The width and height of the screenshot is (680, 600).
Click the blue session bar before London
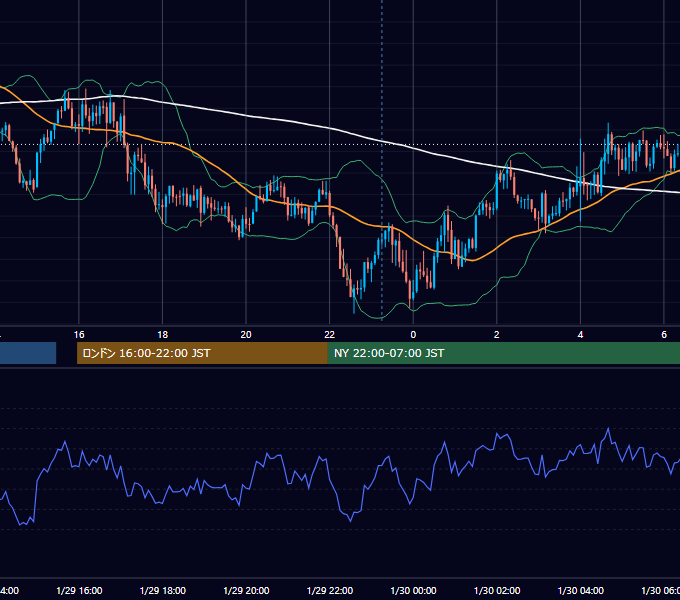[28, 353]
